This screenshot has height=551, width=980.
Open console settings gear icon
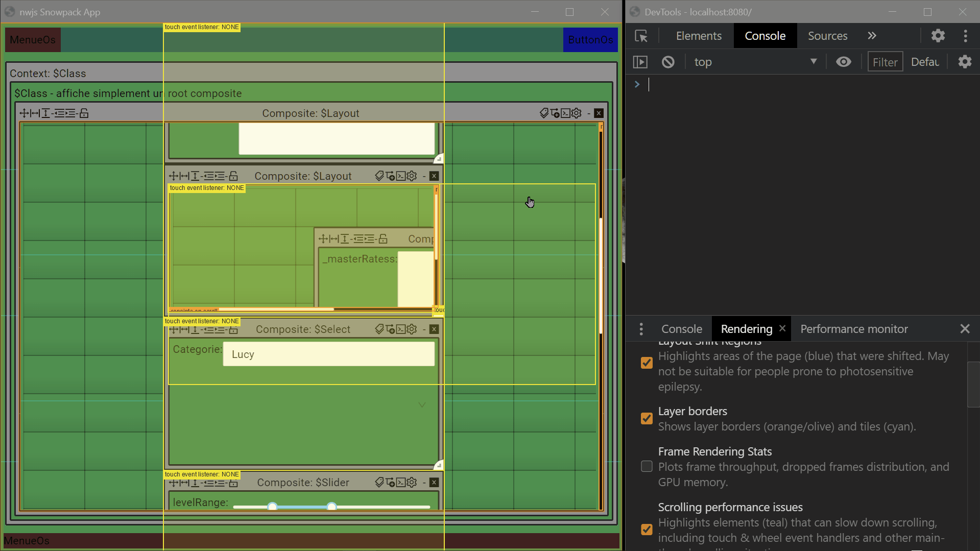click(x=965, y=62)
